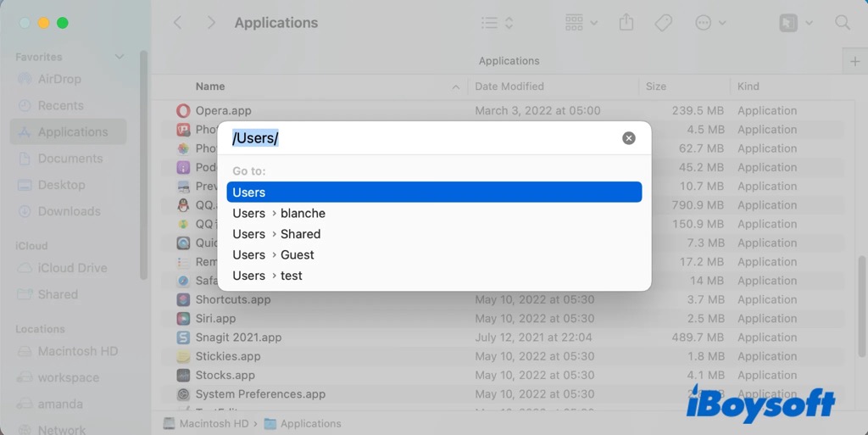The image size is (868, 435).
Task: Click the Tags toolbar icon
Action: coord(663,23)
